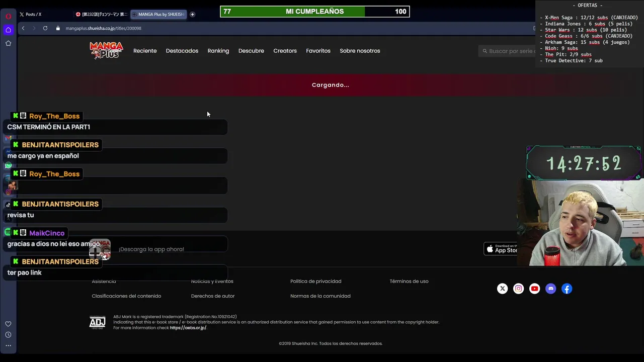Click the ABJ mark logo
Screen dimensions: 644x362
(97, 322)
